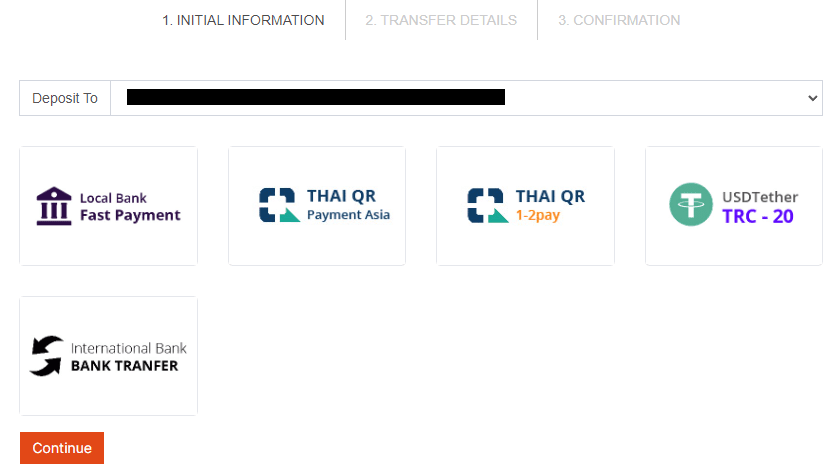Go to 1. Initial Information step
Image resolution: width=836 pixels, height=474 pixels.
click(x=243, y=20)
